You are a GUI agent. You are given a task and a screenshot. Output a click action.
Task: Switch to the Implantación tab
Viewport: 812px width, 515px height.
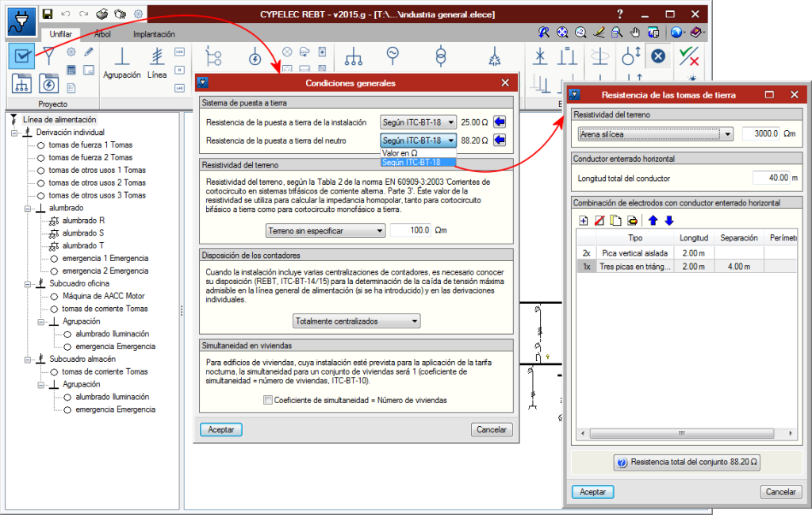pyautogui.click(x=154, y=34)
